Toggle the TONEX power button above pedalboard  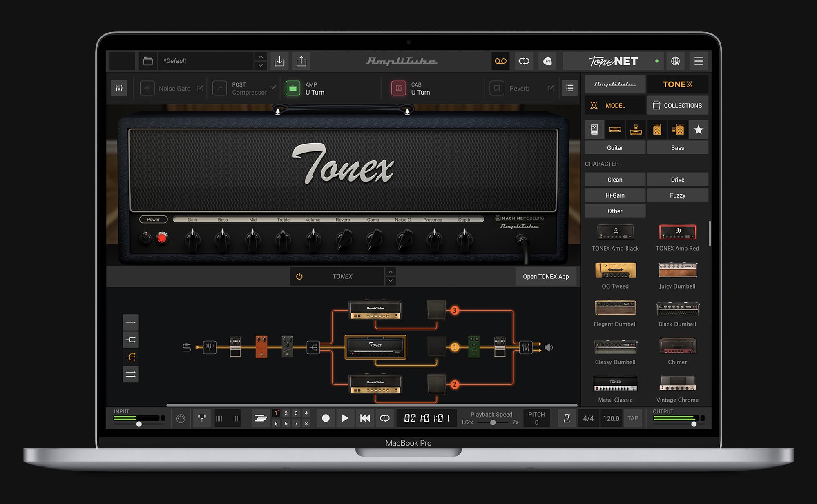(299, 276)
